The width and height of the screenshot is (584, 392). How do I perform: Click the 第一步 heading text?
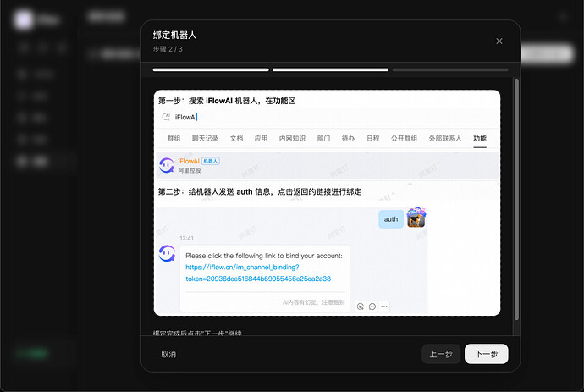(x=227, y=101)
